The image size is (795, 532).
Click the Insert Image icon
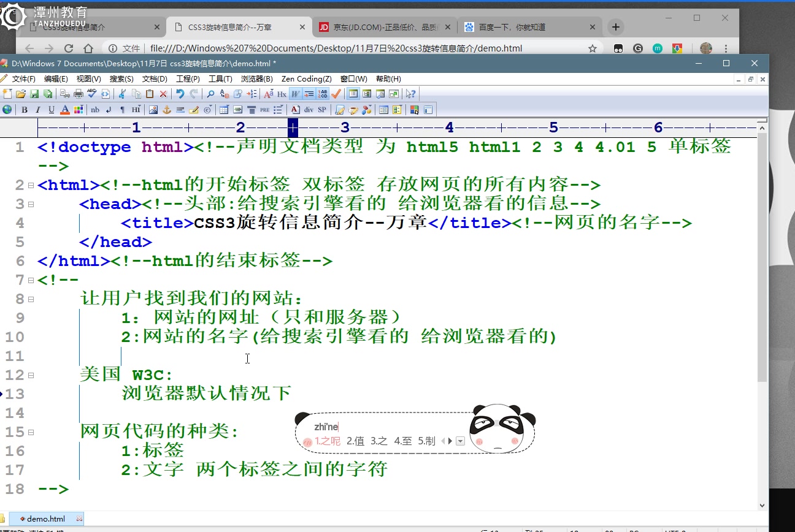tap(154, 109)
